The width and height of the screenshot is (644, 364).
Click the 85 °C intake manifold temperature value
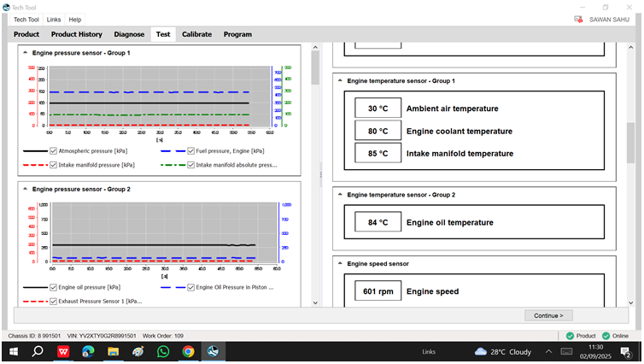378,153
